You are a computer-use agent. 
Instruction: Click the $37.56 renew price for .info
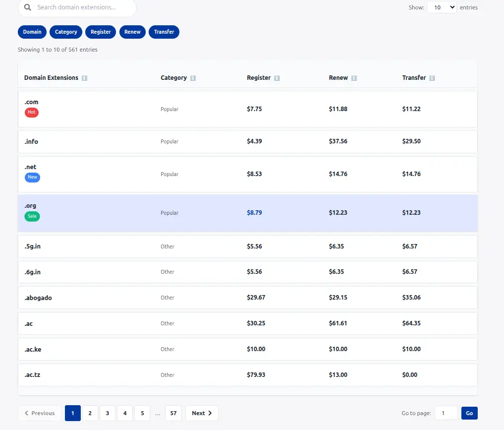pos(338,141)
